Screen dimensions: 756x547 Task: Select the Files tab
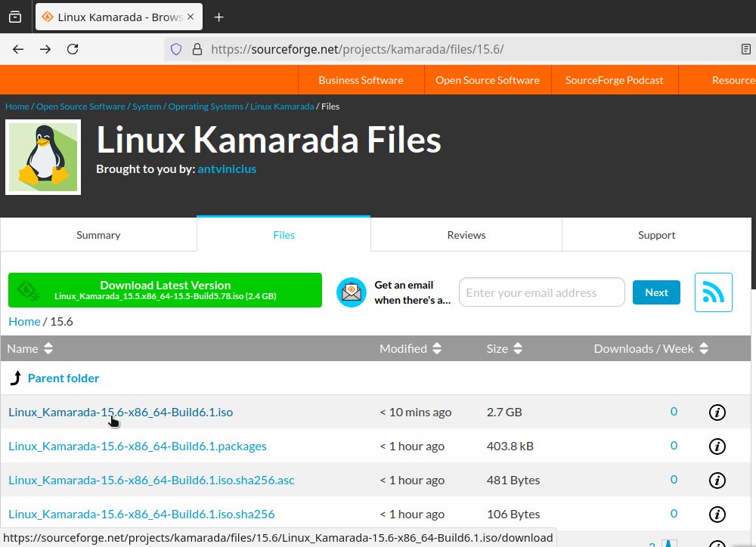pos(283,235)
